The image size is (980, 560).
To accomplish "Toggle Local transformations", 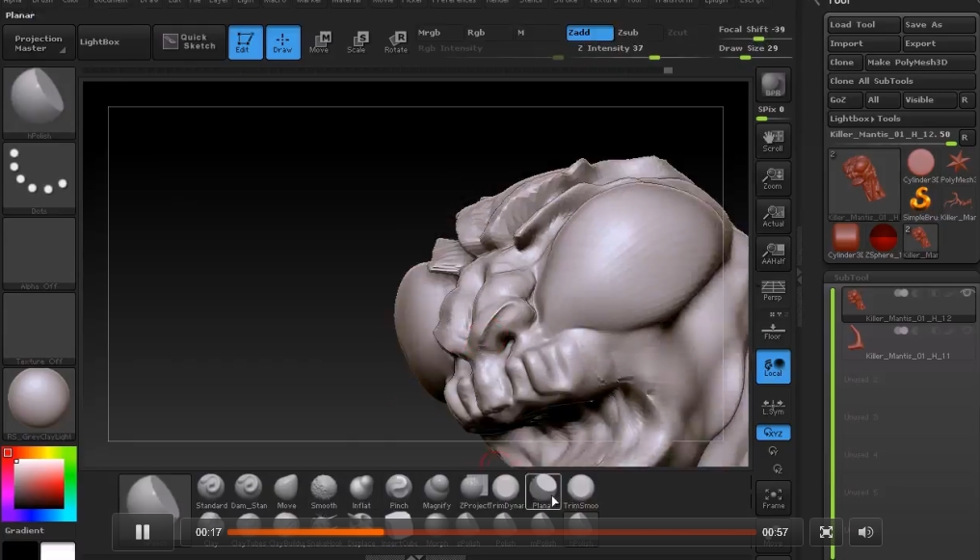I will click(773, 366).
